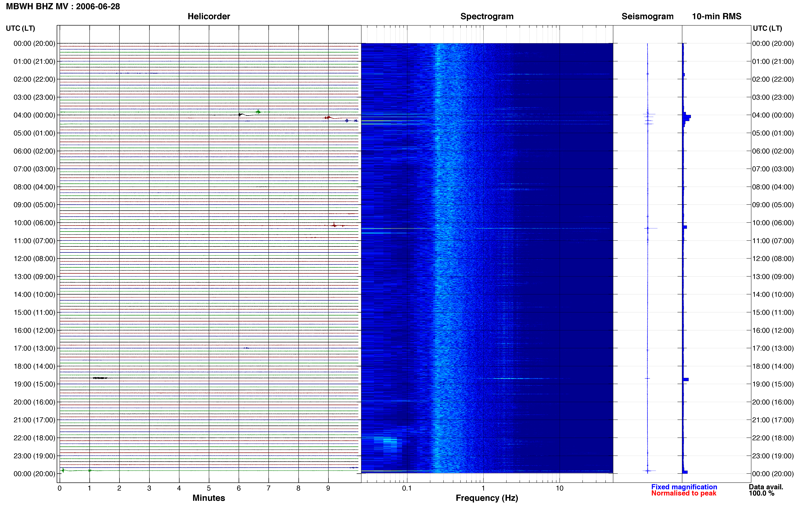Click the tallest RMS bar near 04:00
Screen dimensions: 812x508
[686, 117]
